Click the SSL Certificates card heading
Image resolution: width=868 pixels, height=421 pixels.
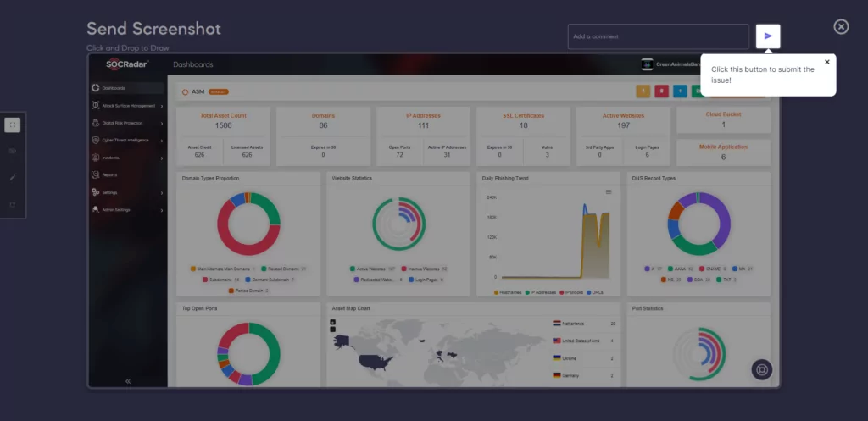coord(523,115)
